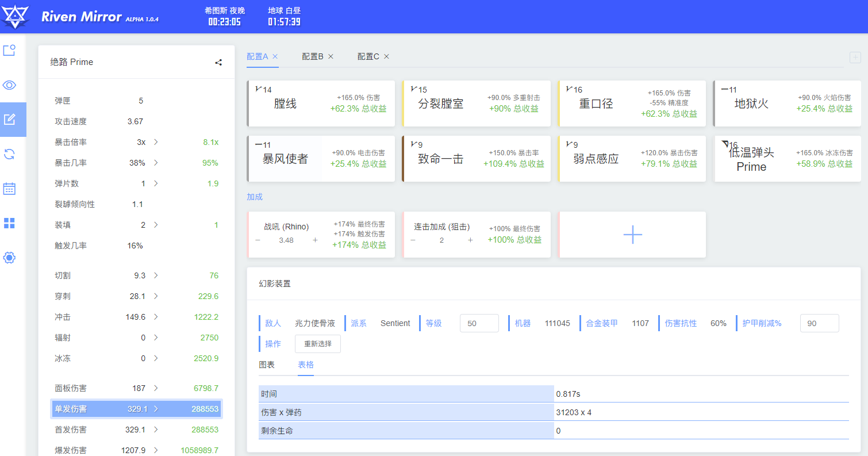
Task: Open the eye view icon in sidebar
Action: click(9, 85)
